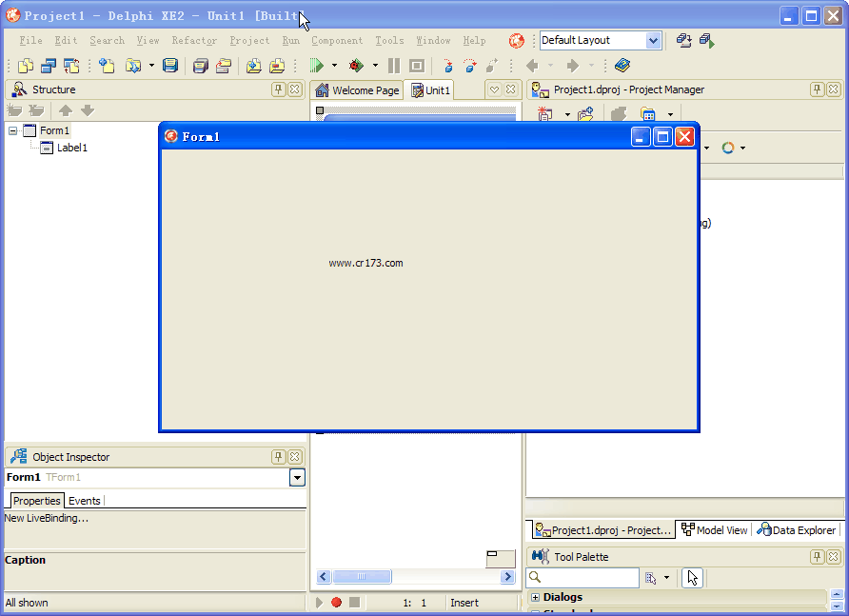The image size is (849, 616).
Task: Pin the Object Inspector panel
Action: tap(277, 456)
